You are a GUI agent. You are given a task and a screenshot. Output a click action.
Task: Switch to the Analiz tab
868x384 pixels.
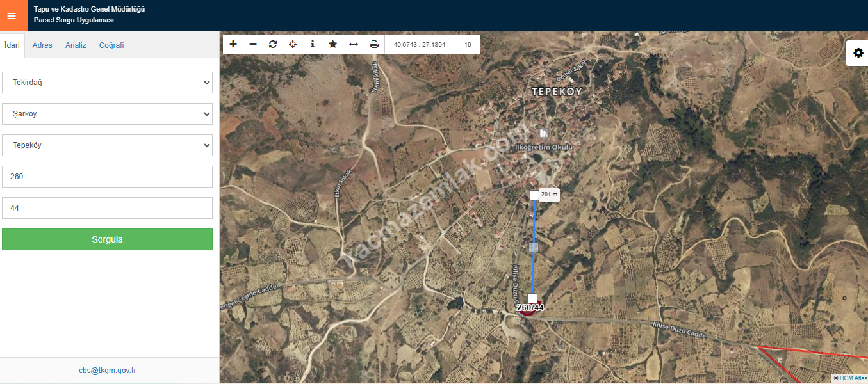click(76, 45)
